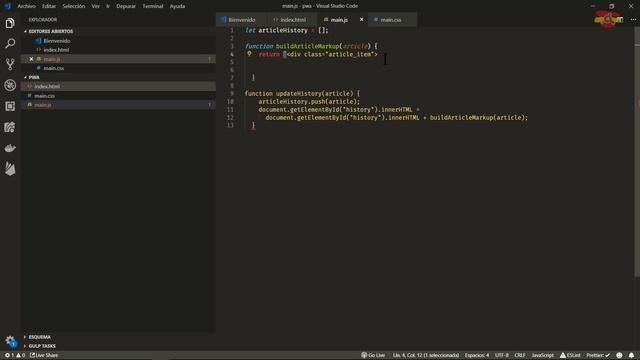Click line number 12 in gutter
The image size is (640, 360).
pyautogui.click(x=231, y=118)
